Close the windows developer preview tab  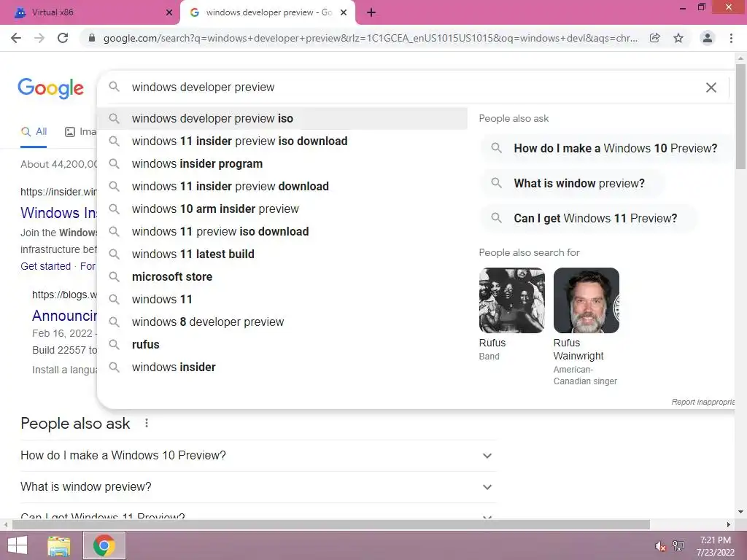click(x=344, y=12)
